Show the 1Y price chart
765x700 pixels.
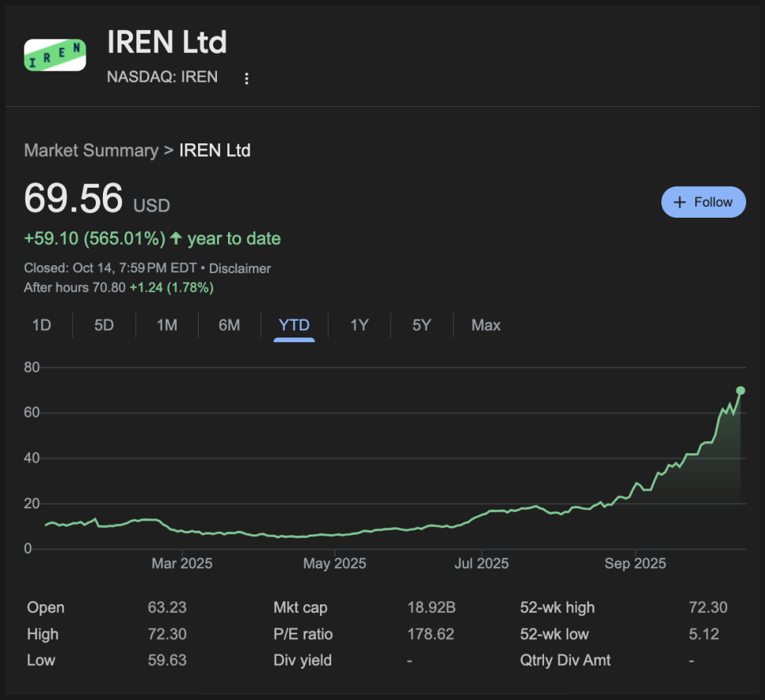tap(360, 325)
